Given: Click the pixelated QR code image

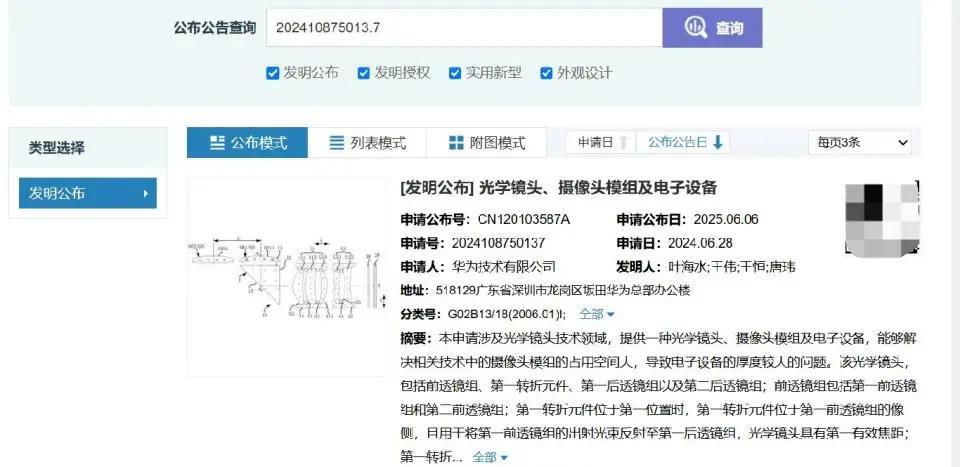Looking at the screenshot, I should point(882,218).
